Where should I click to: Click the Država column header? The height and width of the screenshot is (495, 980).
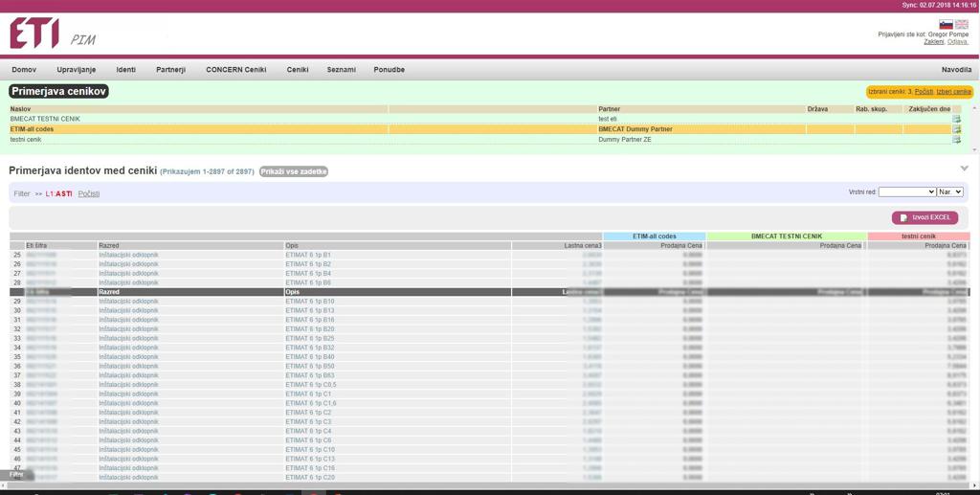point(830,109)
